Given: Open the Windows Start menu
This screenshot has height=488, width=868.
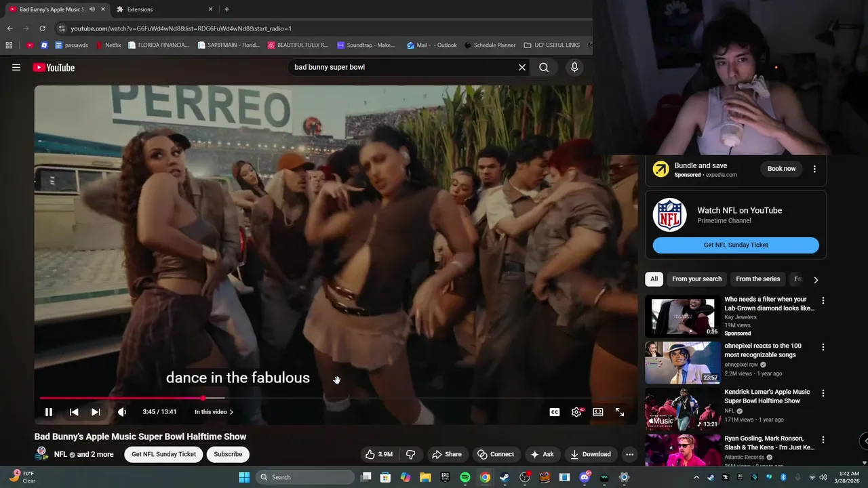Looking at the screenshot, I should tap(244, 477).
